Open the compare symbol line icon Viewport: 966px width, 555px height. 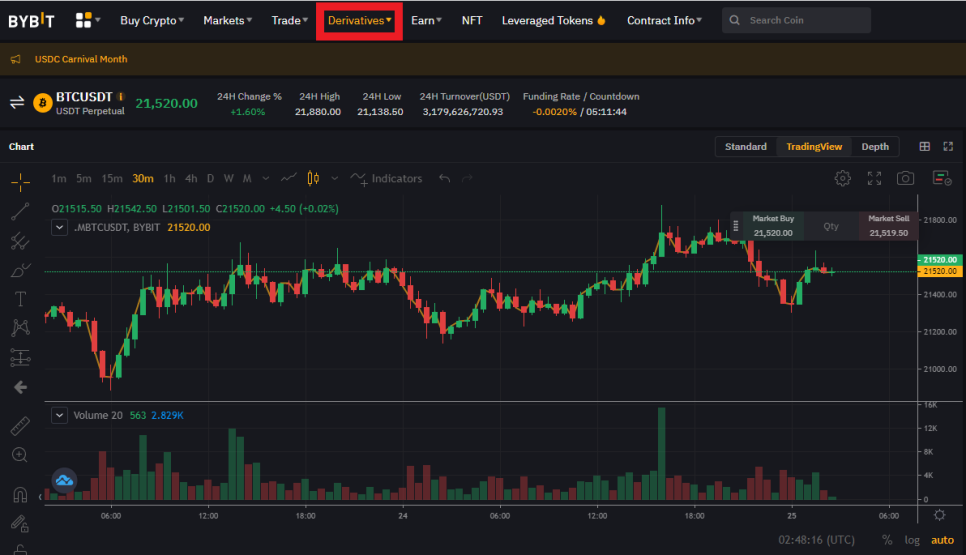point(288,178)
